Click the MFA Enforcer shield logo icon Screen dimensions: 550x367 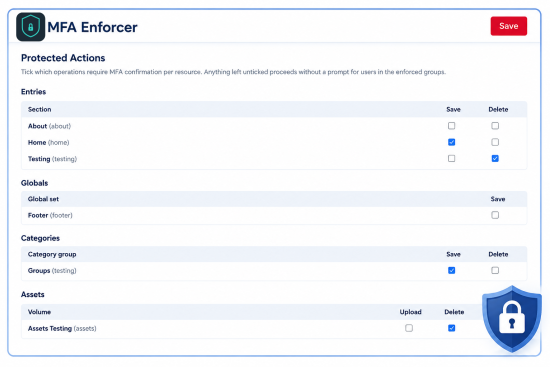31,27
